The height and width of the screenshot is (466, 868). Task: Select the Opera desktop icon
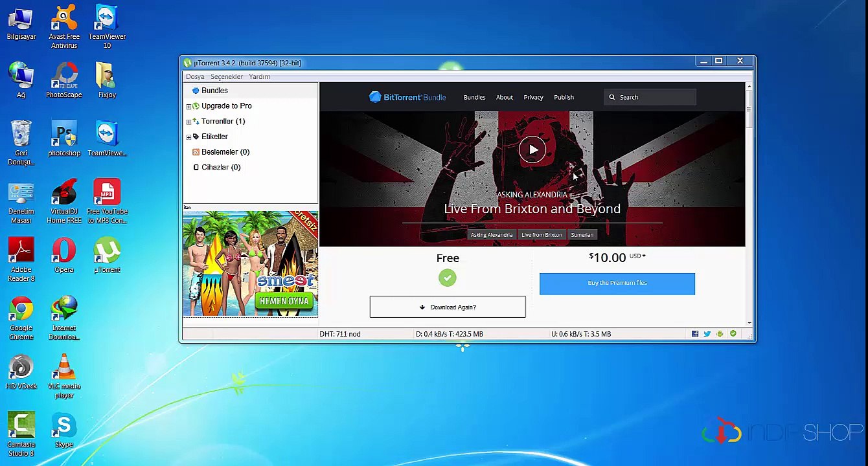tap(64, 256)
